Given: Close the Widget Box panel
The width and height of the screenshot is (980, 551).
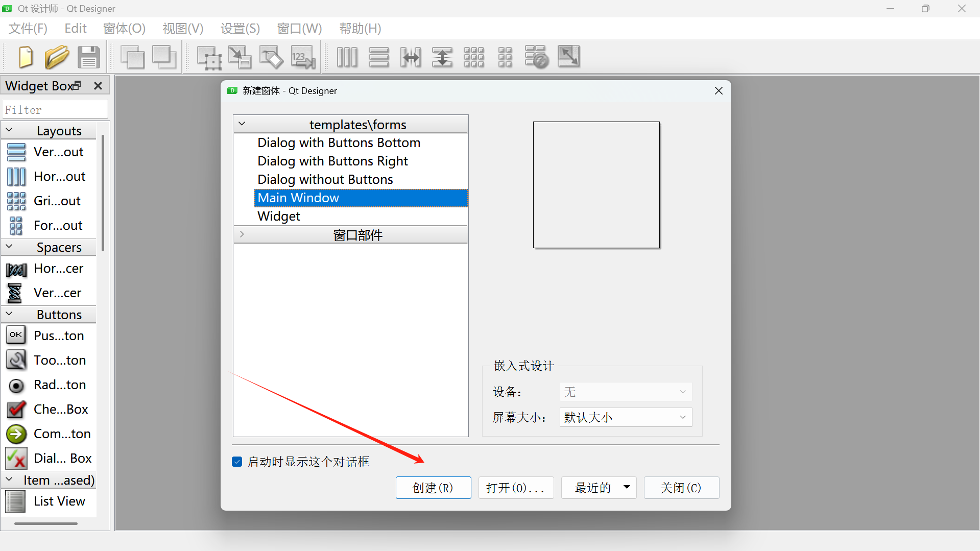Looking at the screenshot, I should tap(98, 86).
